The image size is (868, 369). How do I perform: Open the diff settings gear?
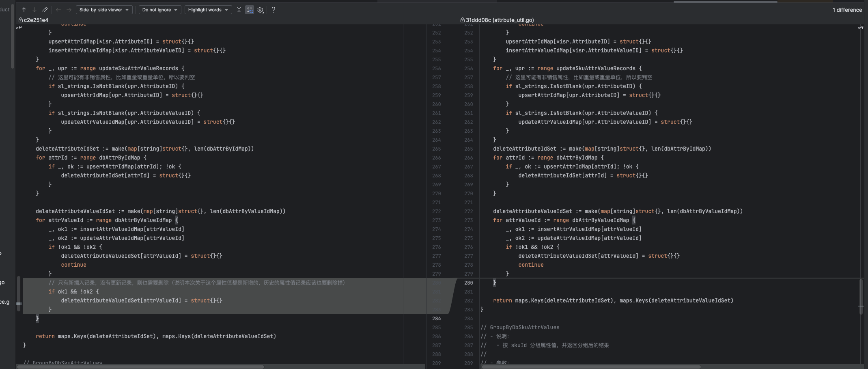(x=261, y=10)
